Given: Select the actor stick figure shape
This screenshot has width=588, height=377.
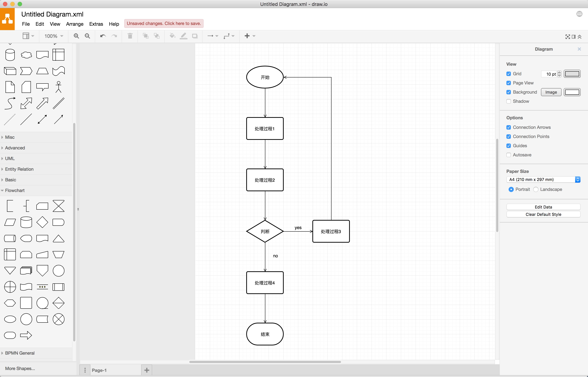Looking at the screenshot, I should tap(58, 87).
